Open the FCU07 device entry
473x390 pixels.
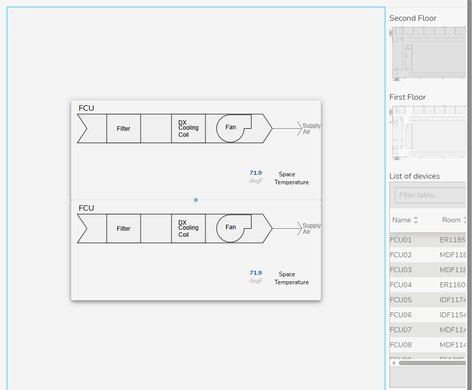(428, 330)
